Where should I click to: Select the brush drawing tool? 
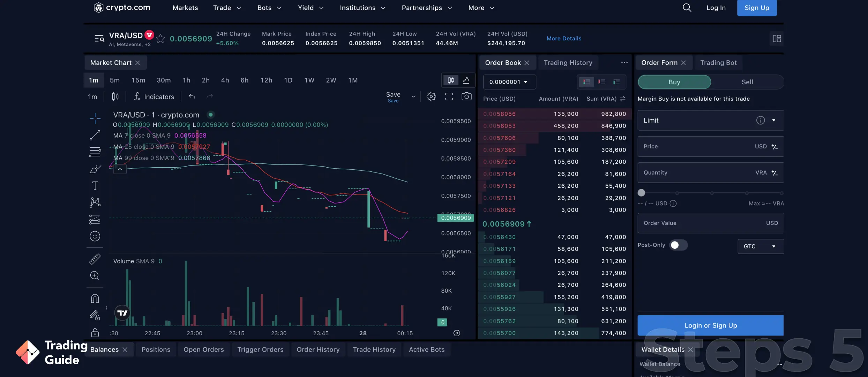pyautogui.click(x=95, y=169)
